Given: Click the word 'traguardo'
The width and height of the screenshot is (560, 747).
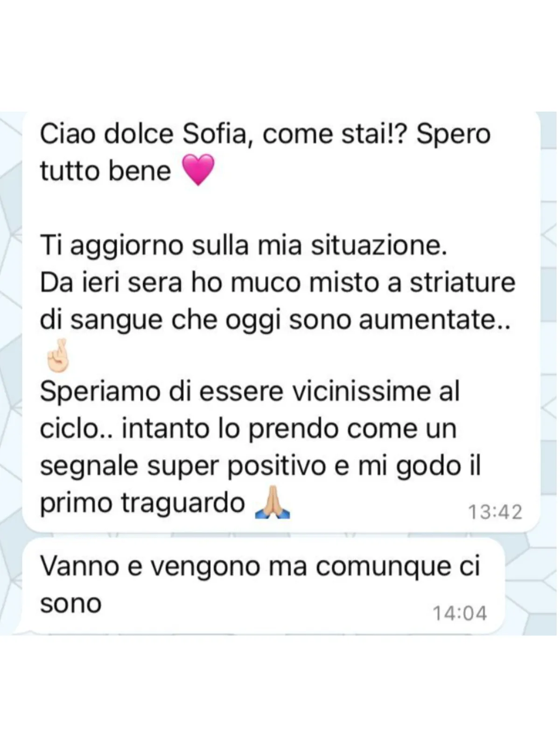Looking at the screenshot, I should coord(183,504).
